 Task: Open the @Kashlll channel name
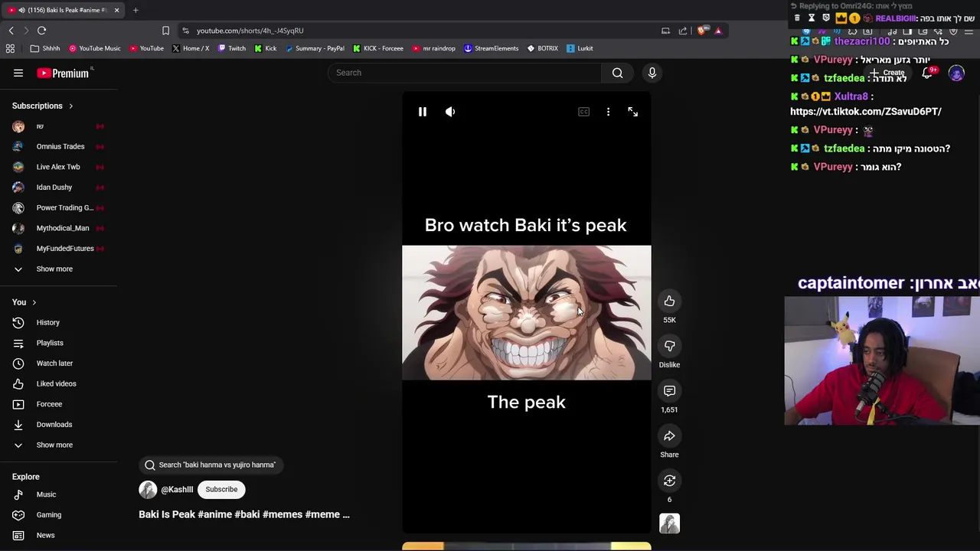click(177, 490)
